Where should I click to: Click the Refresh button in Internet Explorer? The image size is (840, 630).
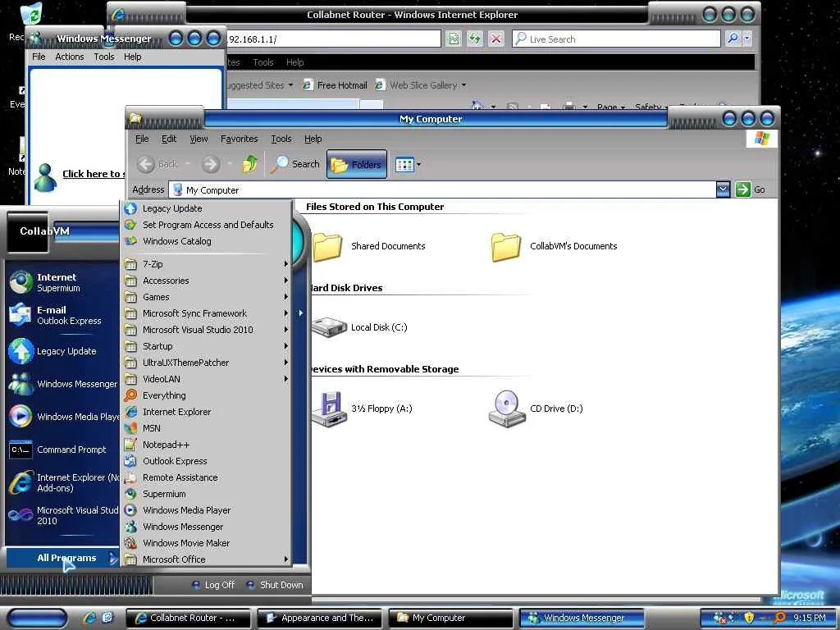pos(475,39)
